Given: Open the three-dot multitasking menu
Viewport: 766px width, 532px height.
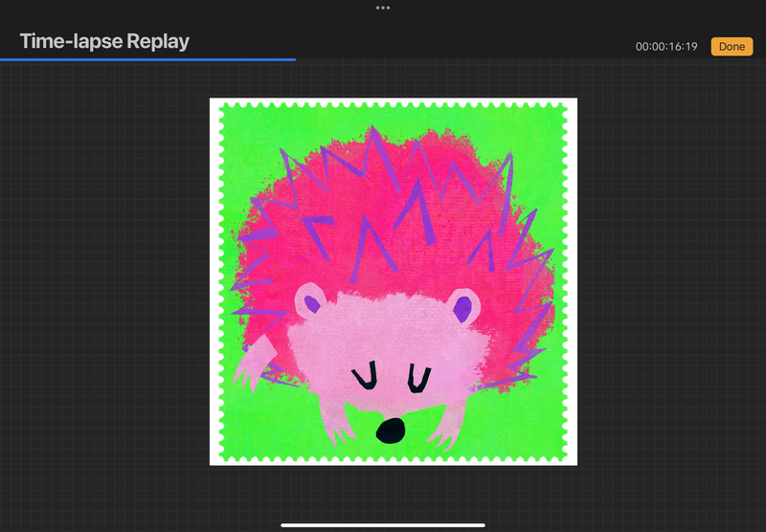Looking at the screenshot, I should click(383, 8).
